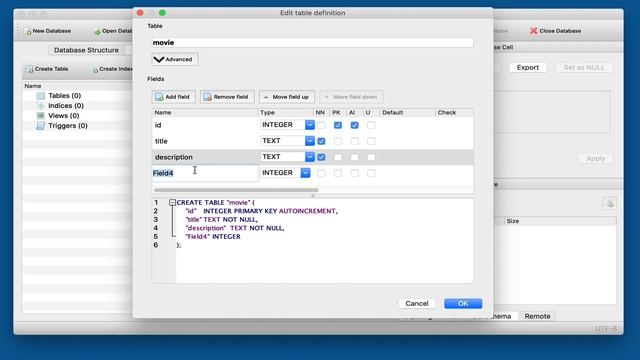Click the Name column header in structure tree
640x360 pixels.
[x=33, y=86]
